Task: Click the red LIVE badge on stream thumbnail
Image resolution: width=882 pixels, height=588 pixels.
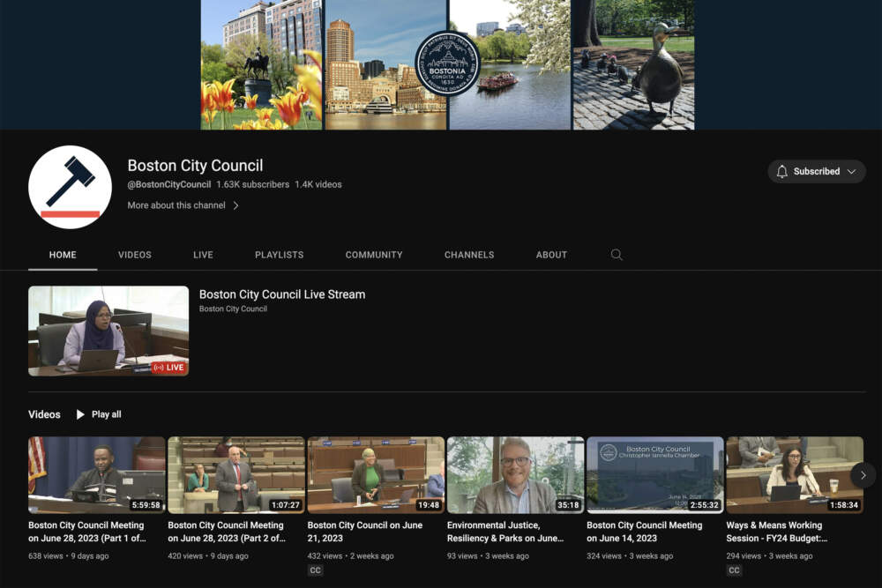Action: [x=168, y=367]
